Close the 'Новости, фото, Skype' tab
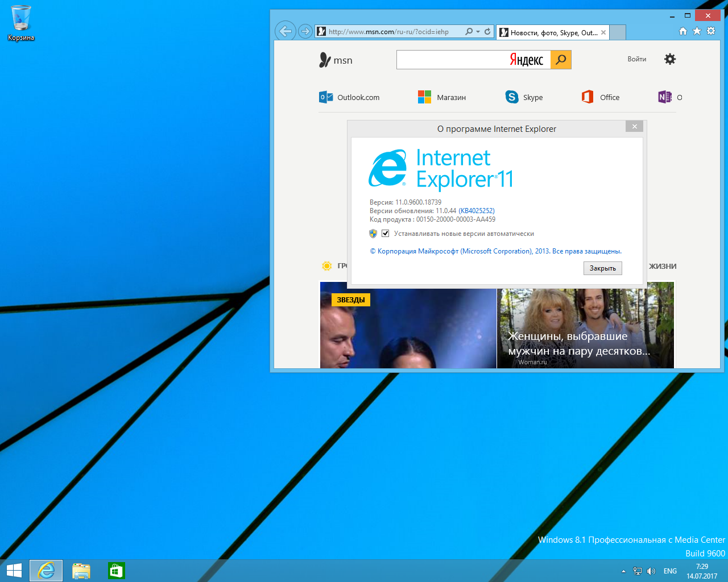 (603, 32)
